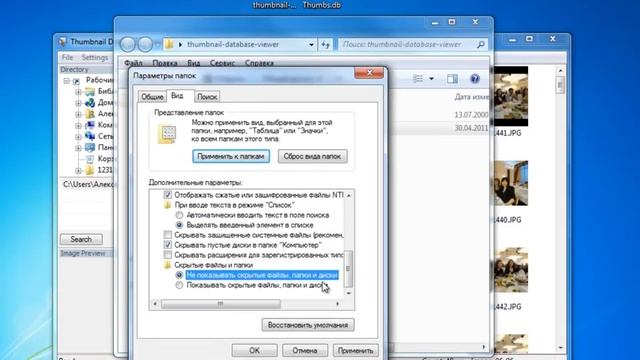Switch to the Общие tab
This screenshot has width=640, height=360.
(152, 97)
